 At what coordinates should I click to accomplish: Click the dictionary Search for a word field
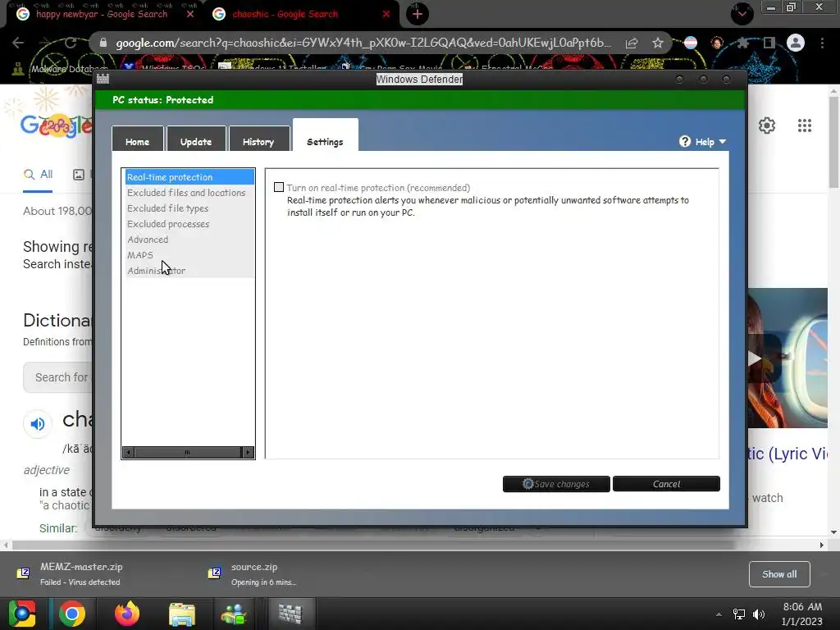[59, 377]
